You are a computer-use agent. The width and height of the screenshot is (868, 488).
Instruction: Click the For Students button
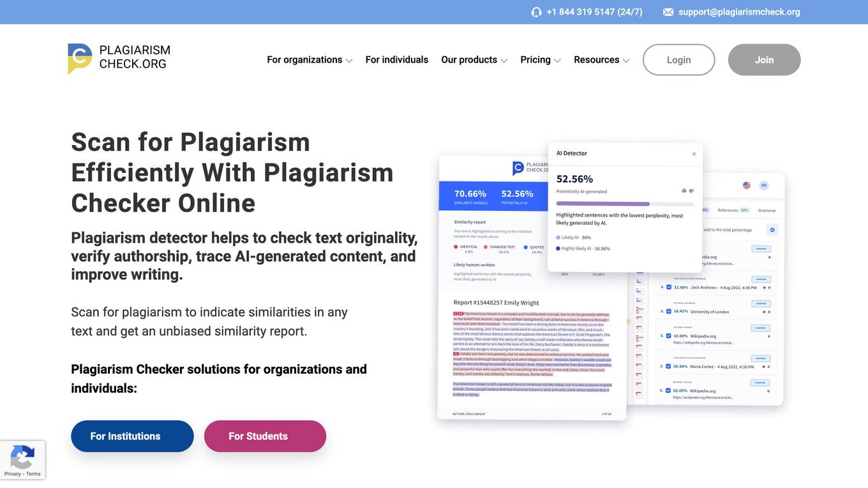[x=265, y=436]
